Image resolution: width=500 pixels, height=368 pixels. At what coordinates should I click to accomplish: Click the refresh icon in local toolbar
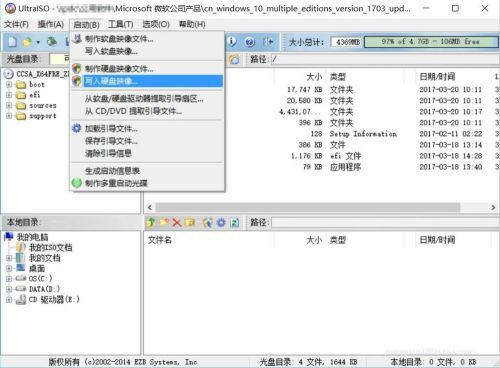tap(235, 222)
